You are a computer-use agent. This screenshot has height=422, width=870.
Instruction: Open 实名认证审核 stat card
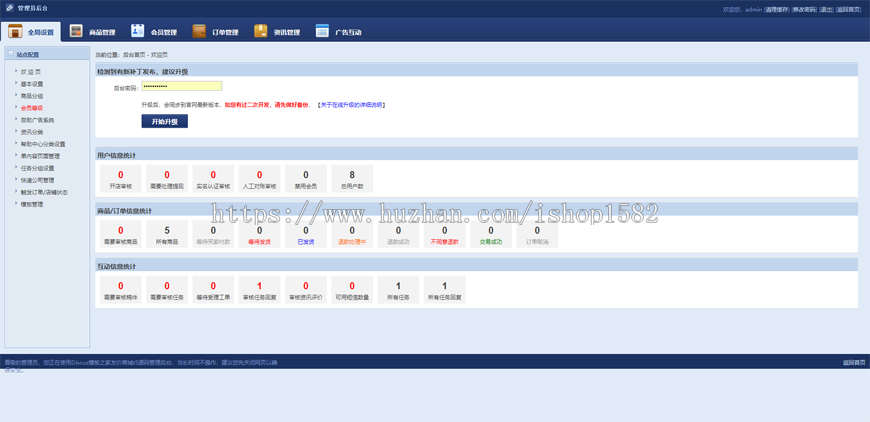coord(213,179)
